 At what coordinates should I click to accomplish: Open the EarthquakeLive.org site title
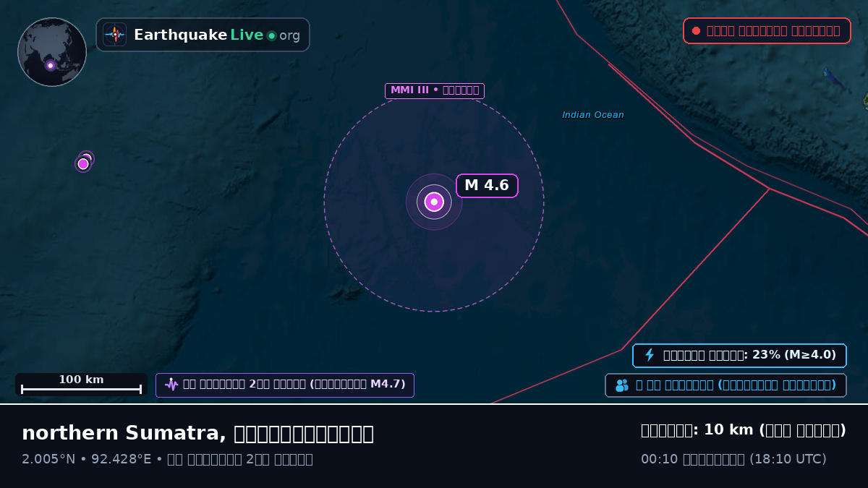click(217, 35)
